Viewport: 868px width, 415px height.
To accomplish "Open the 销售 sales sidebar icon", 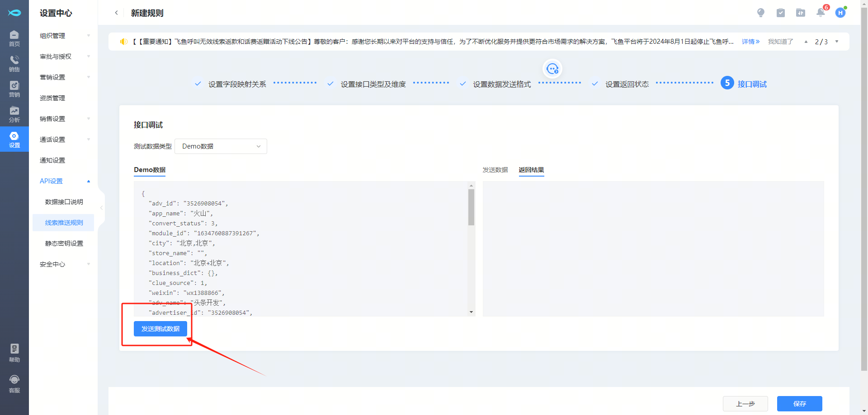I will point(14,63).
